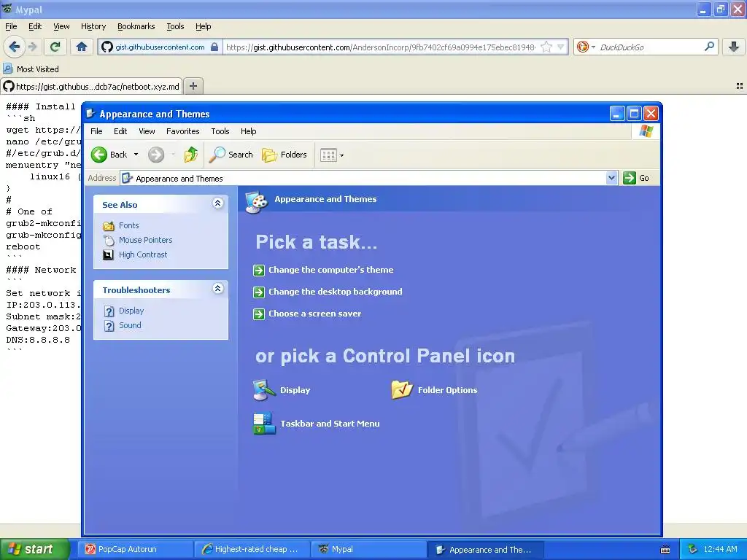Click the Go button arrow
Image resolution: width=747 pixels, height=560 pixels.
point(630,178)
